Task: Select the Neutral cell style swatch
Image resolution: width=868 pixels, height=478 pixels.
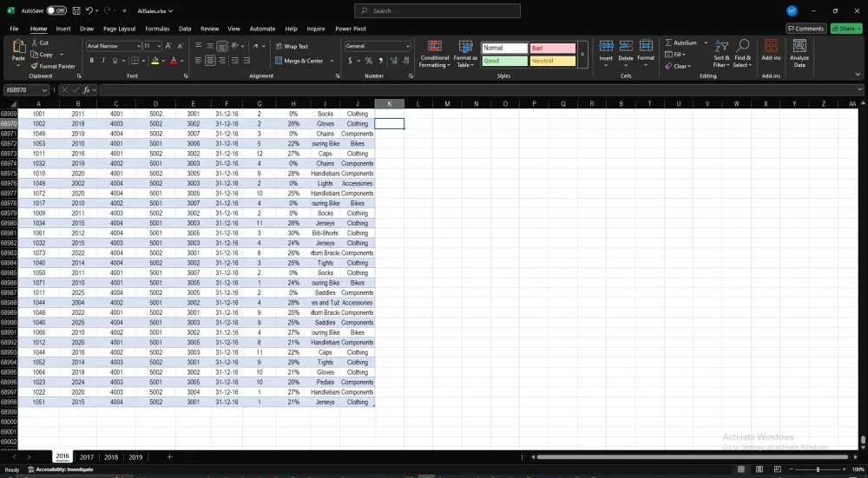Action: pos(552,61)
